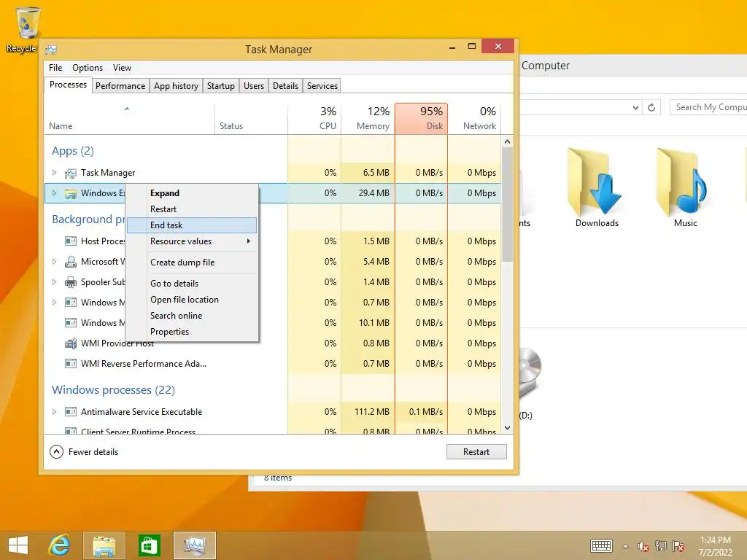Click the WMI Provider Host icon
Screen dimensions: 747x560
pyautogui.click(x=71, y=343)
